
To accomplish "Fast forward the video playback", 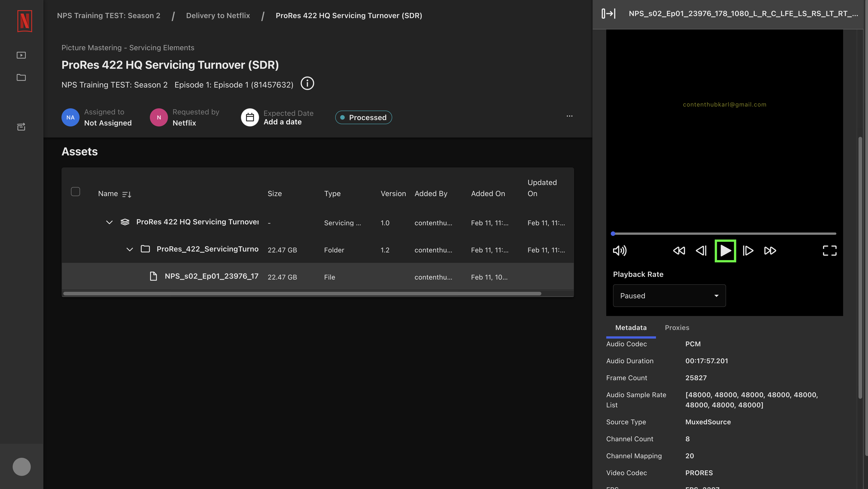I will pos(770,251).
